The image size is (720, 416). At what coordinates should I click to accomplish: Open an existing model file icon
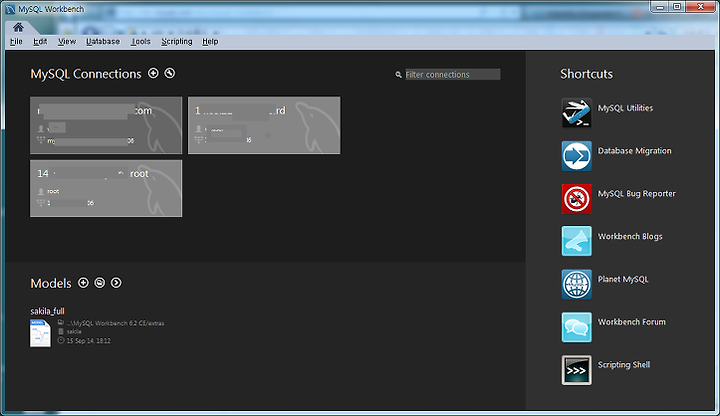[x=100, y=282]
